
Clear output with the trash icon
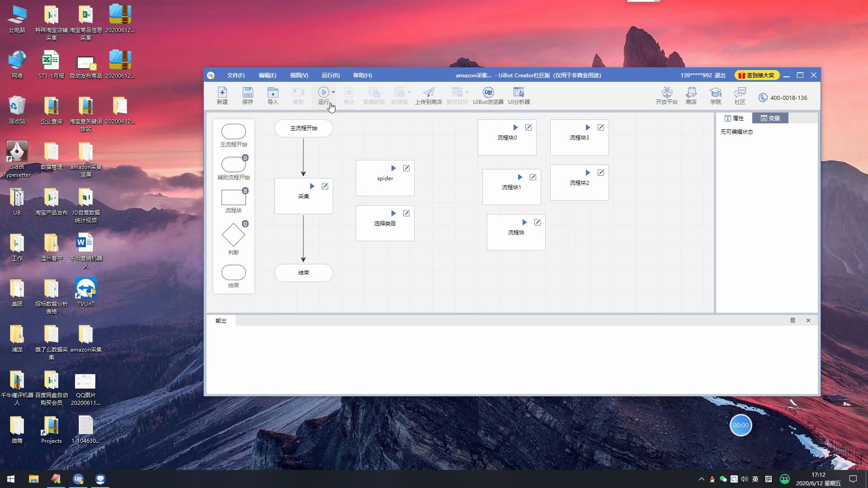tap(793, 320)
